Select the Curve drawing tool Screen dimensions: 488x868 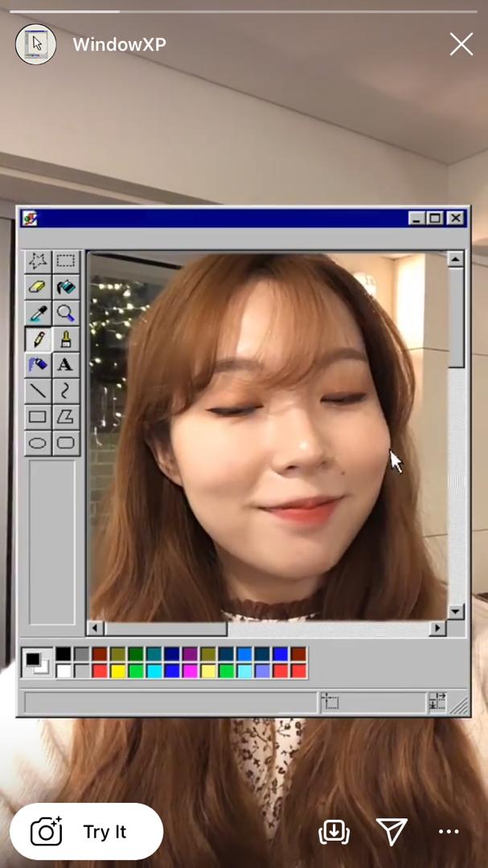(66, 391)
